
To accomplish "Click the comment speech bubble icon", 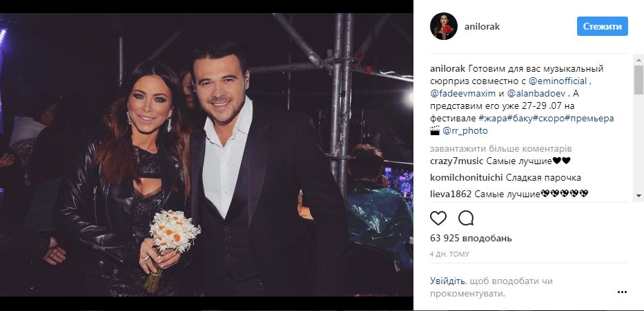I will click(466, 219).
